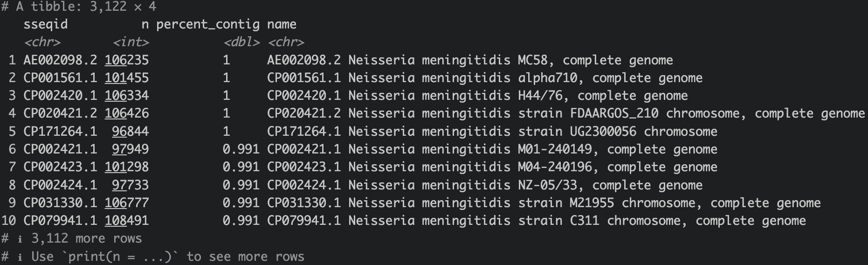Select CP002420.1 in the sseqid column

[x=60, y=96]
